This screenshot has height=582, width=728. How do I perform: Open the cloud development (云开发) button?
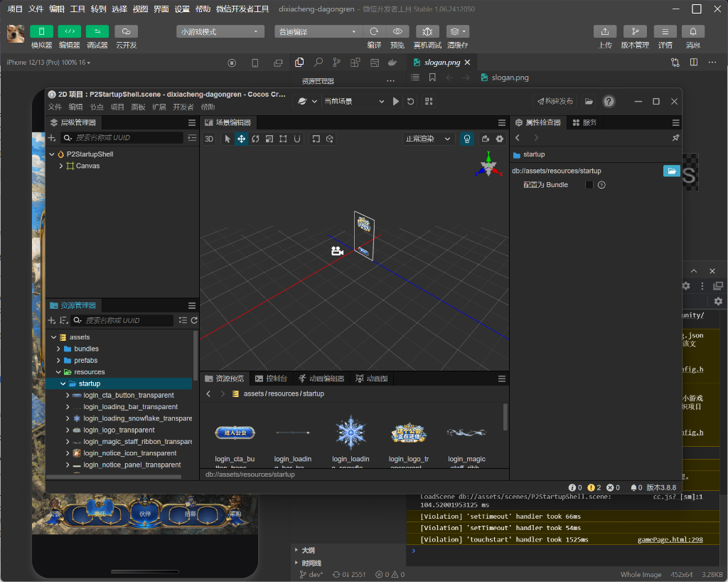click(126, 31)
